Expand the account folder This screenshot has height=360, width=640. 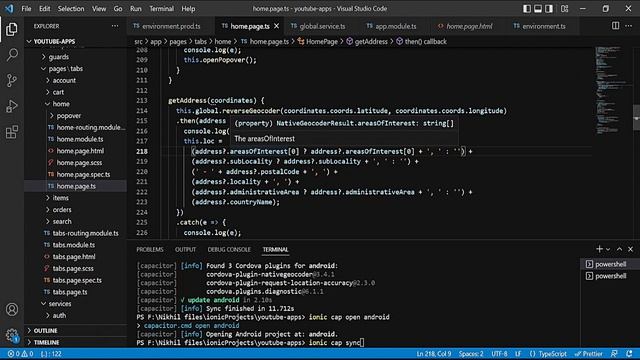76,80
